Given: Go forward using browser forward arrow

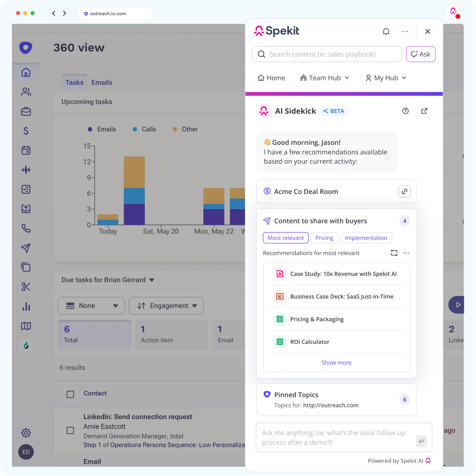Looking at the screenshot, I should 64,13.
